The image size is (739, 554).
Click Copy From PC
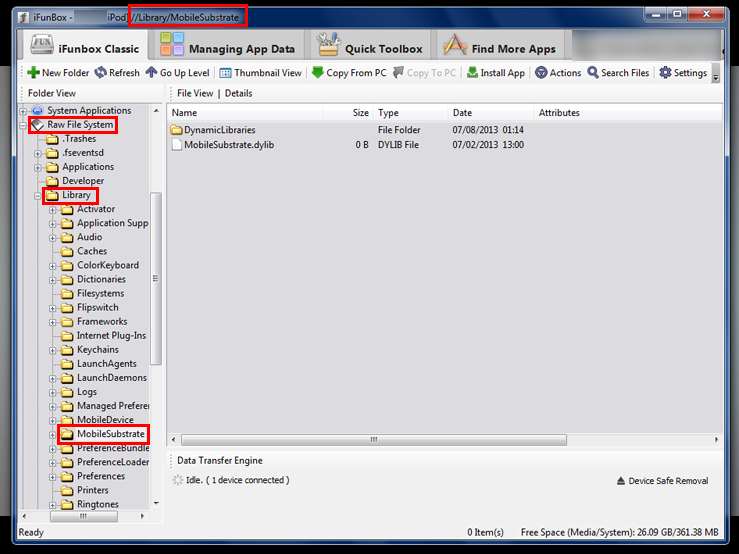point(349,73)
